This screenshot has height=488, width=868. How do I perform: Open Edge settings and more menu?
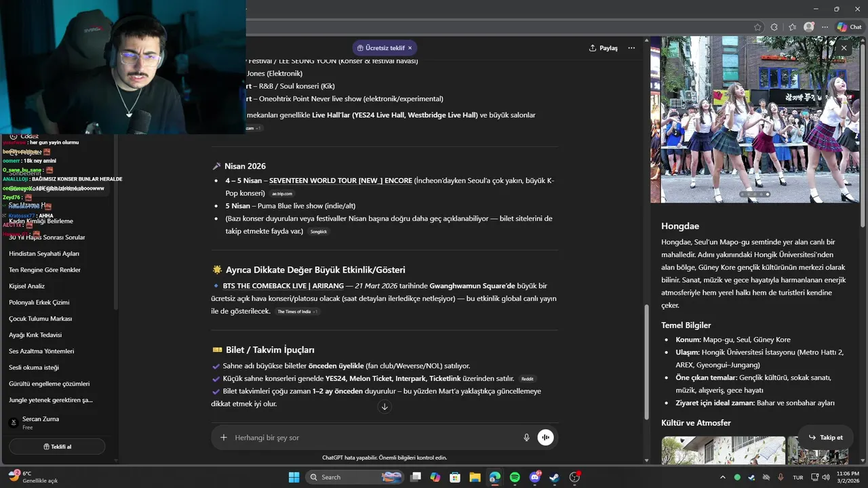click(825, 27)
